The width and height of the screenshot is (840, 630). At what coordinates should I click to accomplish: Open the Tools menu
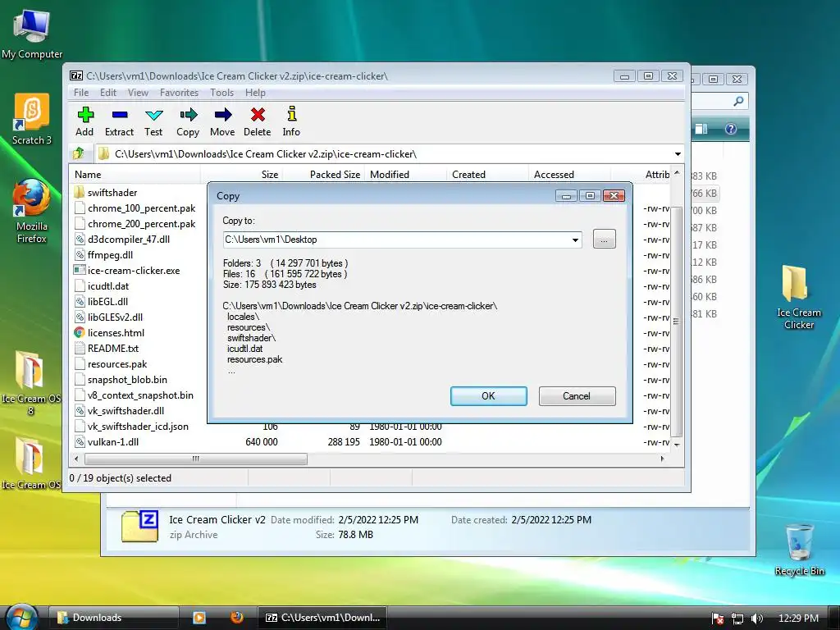click(221, 93)
